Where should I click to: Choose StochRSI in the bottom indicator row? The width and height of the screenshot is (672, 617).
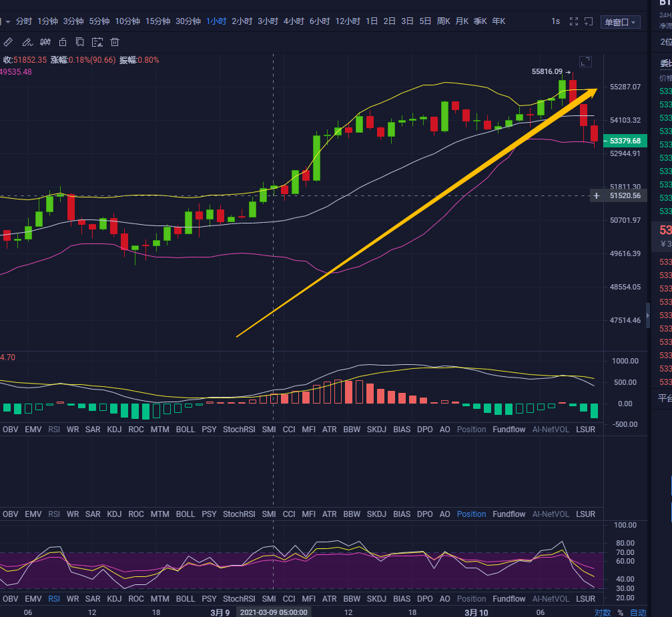click(239, 599)
